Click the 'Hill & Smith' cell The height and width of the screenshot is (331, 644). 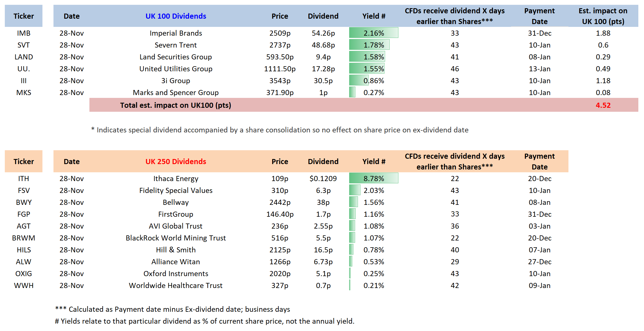click(176, 250)
